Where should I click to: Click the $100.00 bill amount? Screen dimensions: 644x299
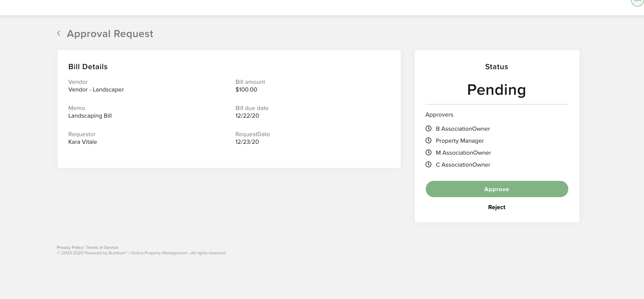point(246,90)
